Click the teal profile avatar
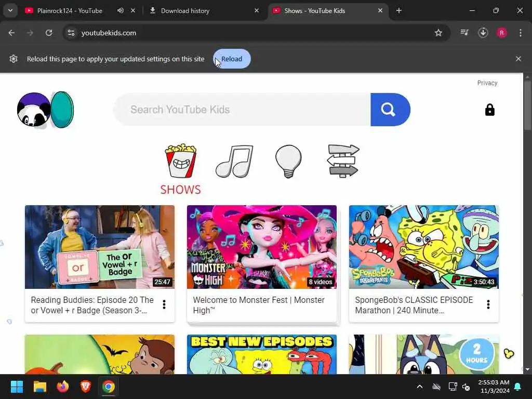Screen dimensions: 532x399 62,110
